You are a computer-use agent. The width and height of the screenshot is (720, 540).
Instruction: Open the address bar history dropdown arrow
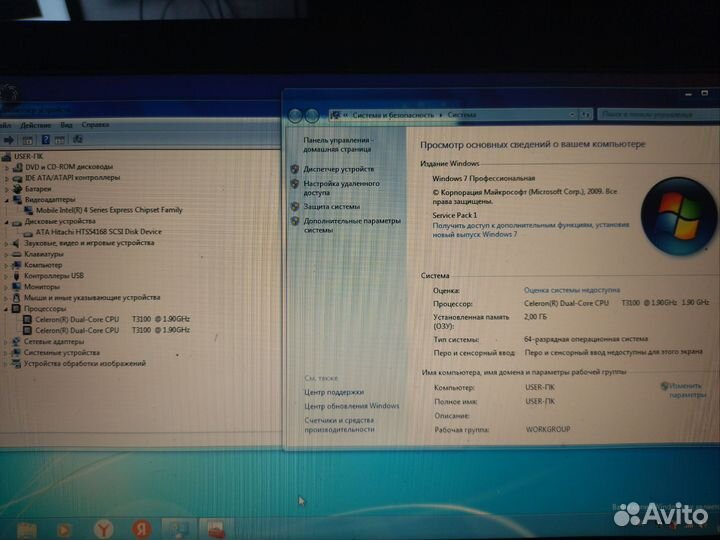click(x=572, y=115)
